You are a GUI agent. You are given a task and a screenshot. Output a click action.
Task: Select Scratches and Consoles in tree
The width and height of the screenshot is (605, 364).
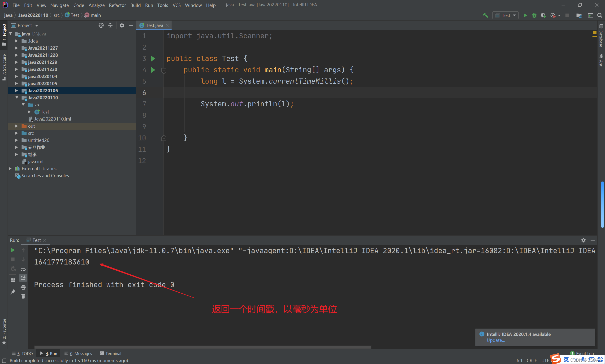[42, 176]
